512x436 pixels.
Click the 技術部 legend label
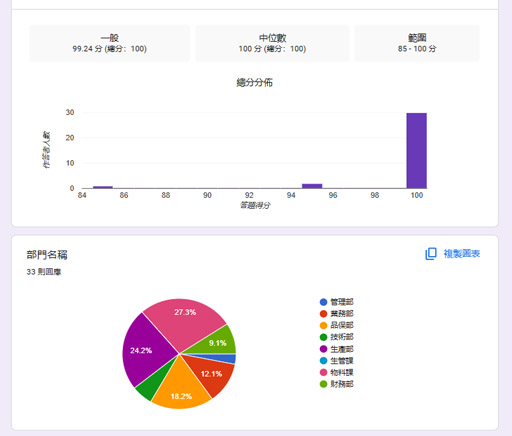click(x=342, y=337)
